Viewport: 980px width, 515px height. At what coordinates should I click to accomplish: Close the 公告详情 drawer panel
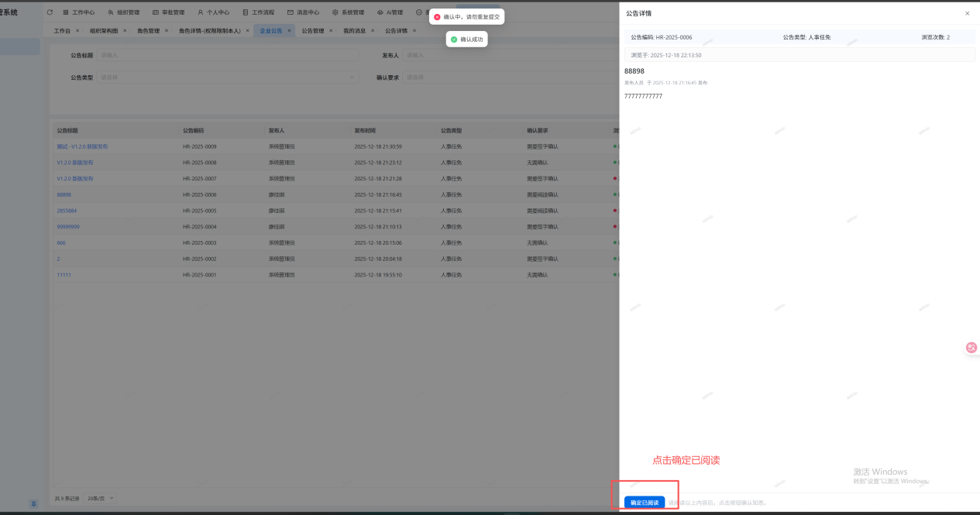pyautogui.click(x=967, y=13)
